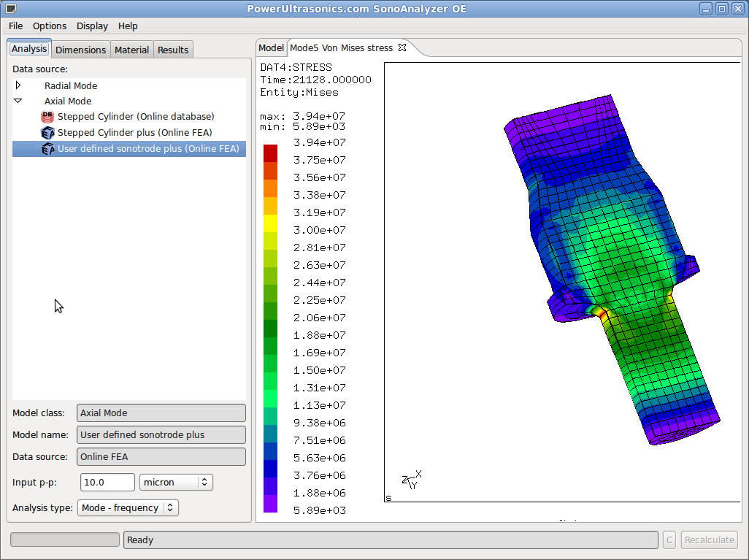Click the 2.25e+07 legend value
The width and height of the screenshot is (749, 560).
pos(320,300)
